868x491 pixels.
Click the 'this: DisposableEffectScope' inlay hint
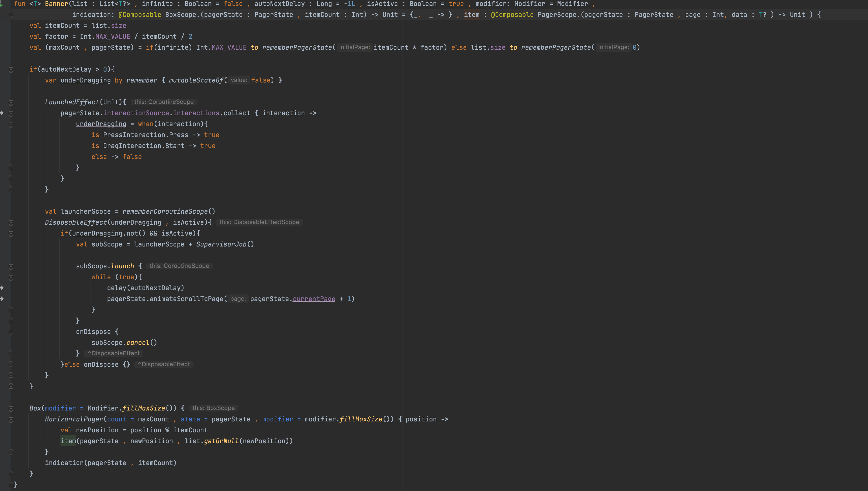[x=259, y=222]
